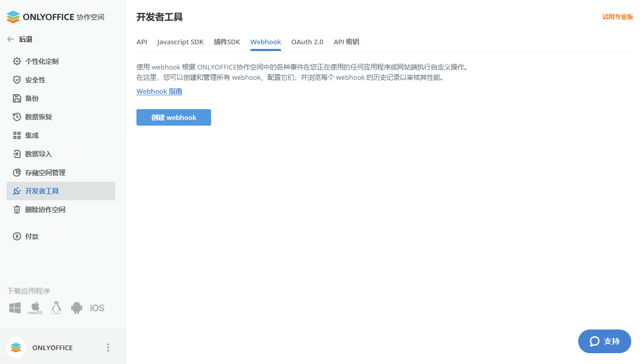Open 数据恢复 settings label
Viewport: 640px width, 364px height.
click(x=39, y=117)
